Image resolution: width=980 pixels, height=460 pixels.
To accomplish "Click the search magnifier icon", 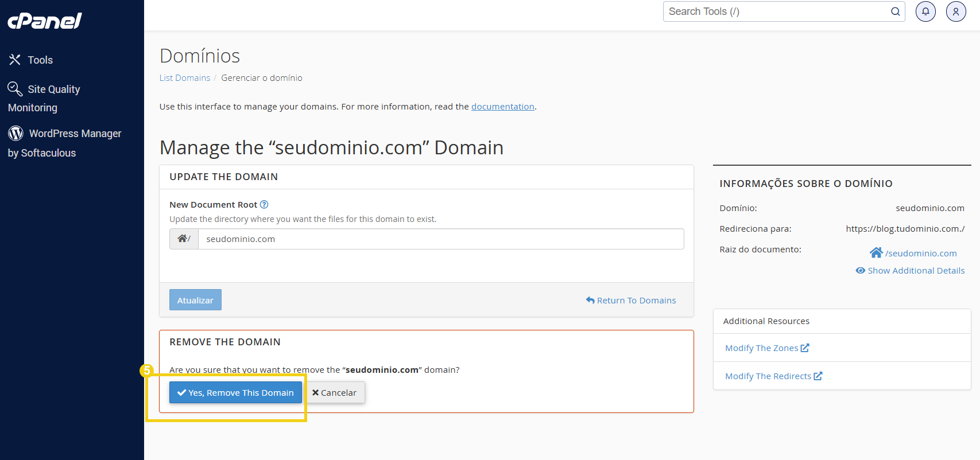I will (895, 11).
